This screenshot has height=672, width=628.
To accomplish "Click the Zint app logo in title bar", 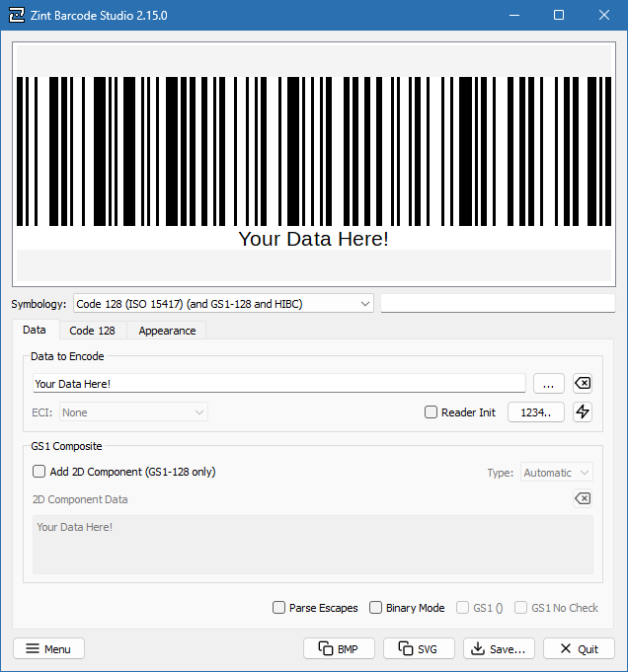I will point(17,16).
